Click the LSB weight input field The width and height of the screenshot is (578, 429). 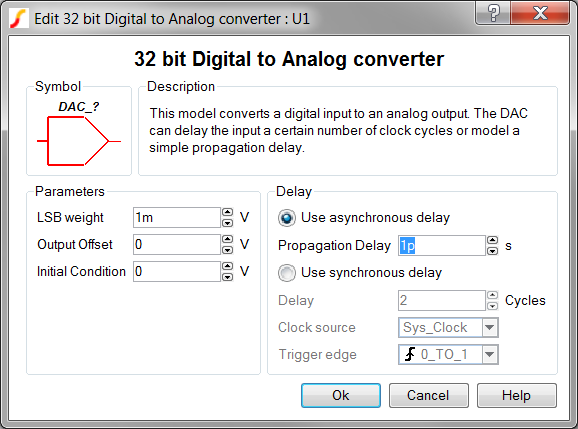coord(177,217)
